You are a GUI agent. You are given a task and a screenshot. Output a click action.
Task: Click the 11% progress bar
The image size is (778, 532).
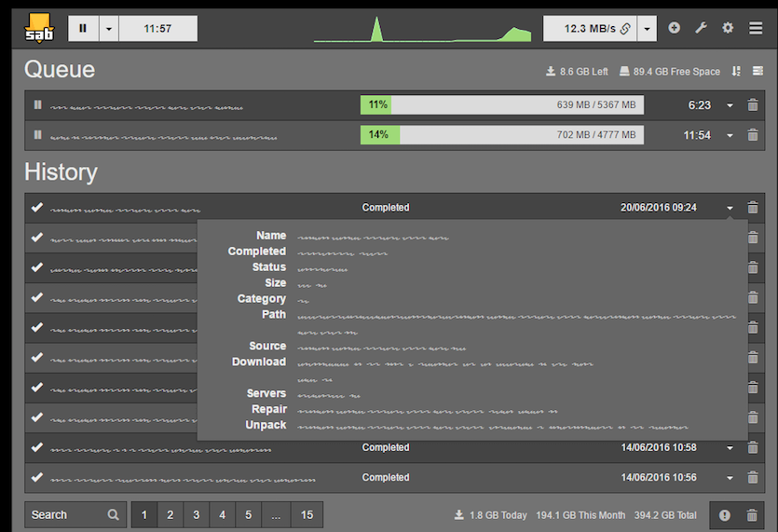(x=502, y=104)
